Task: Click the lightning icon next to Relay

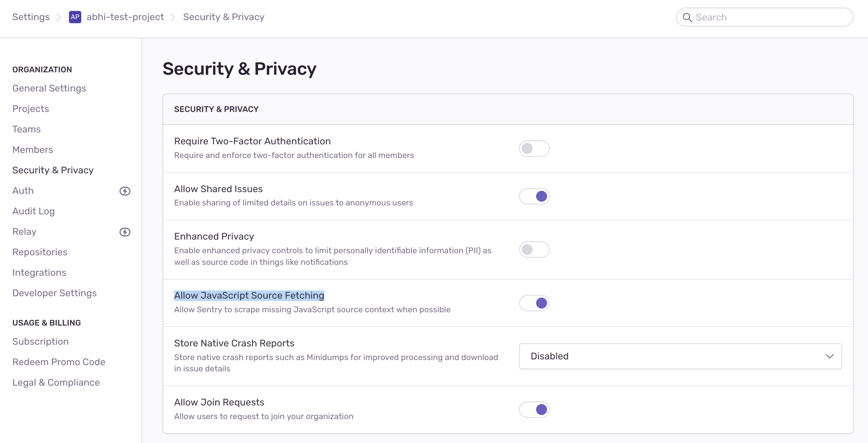Action: click(125, 232)
